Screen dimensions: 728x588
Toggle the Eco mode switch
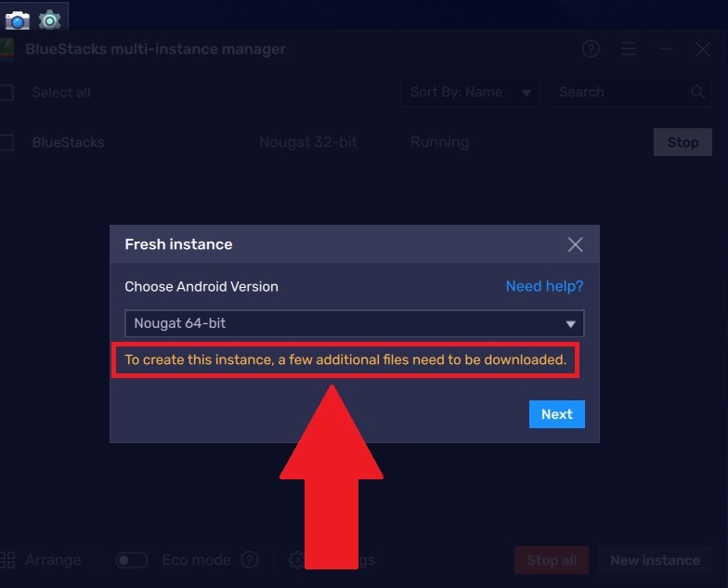(x=132, y=560)
